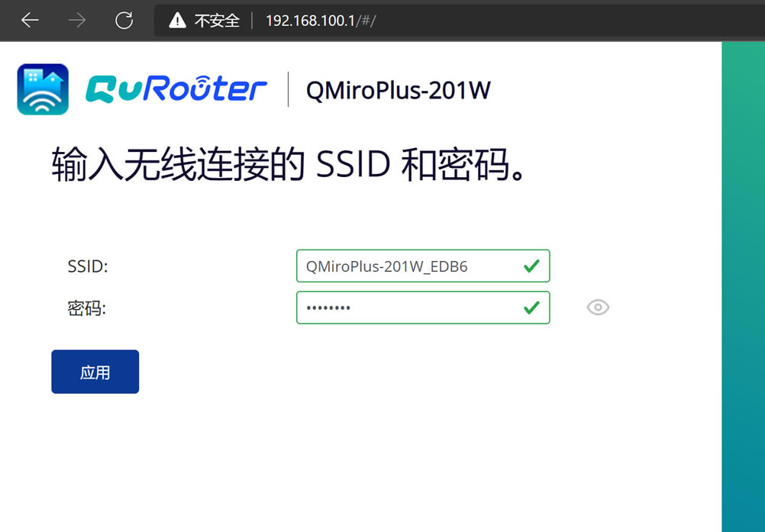
Task: Click the browser back arrow
Action: click(31, 21)
